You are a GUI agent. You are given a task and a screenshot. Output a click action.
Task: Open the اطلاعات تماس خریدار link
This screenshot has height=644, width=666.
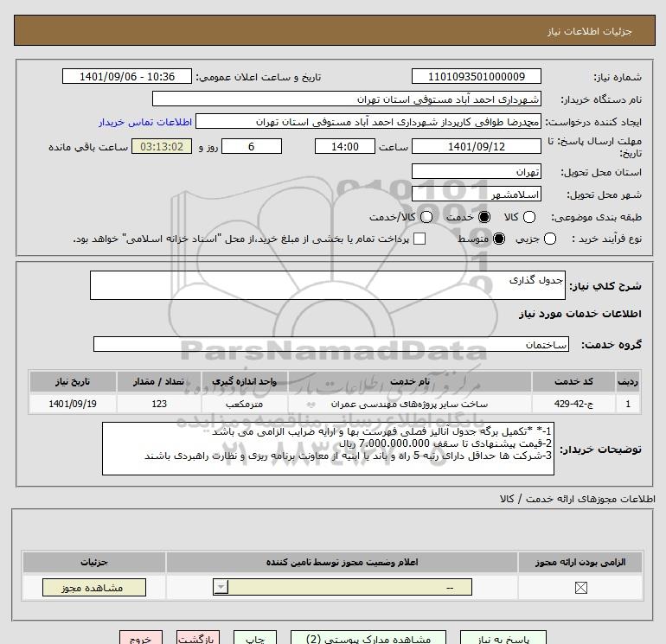click(145, 122)
